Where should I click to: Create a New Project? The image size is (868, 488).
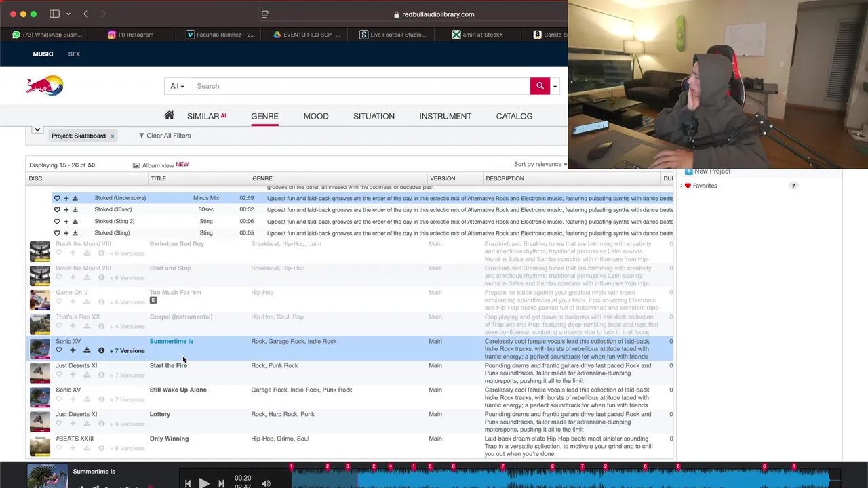tap(707, 171)
